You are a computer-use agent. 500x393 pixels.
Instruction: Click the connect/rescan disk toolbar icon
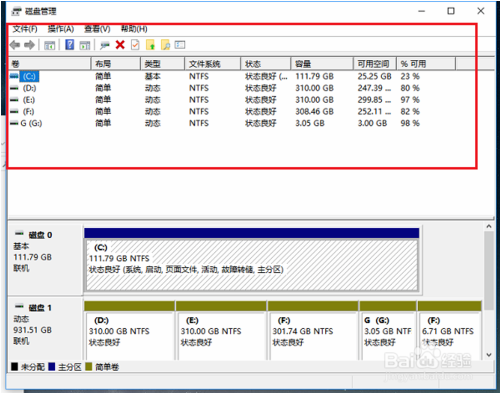[105, 45]
